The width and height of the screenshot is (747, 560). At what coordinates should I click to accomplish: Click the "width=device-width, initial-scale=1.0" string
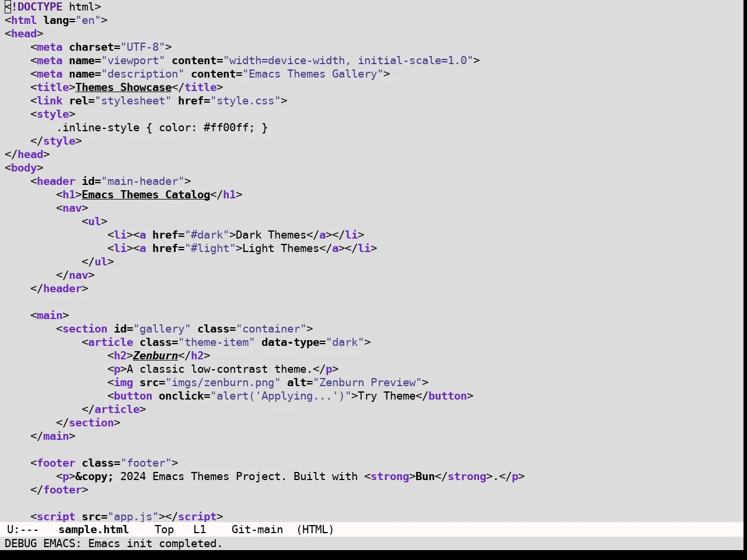(x=348, y=61)
